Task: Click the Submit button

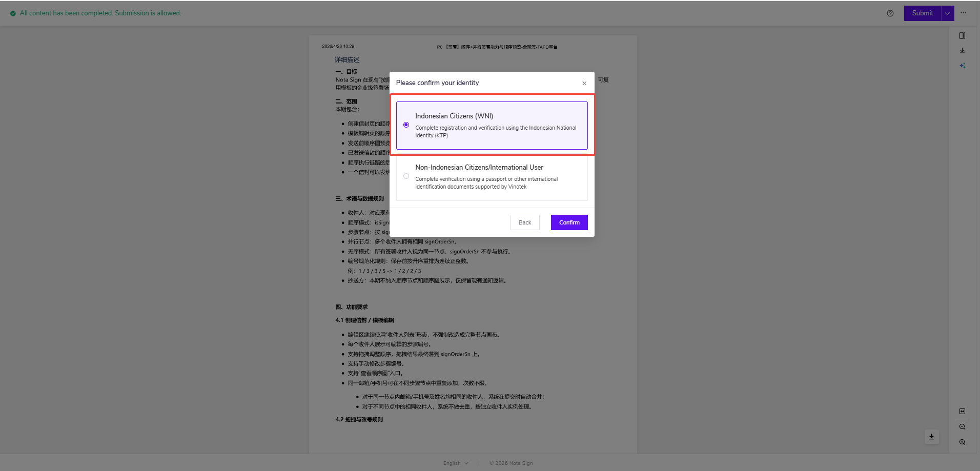Action: pos(923,13)
